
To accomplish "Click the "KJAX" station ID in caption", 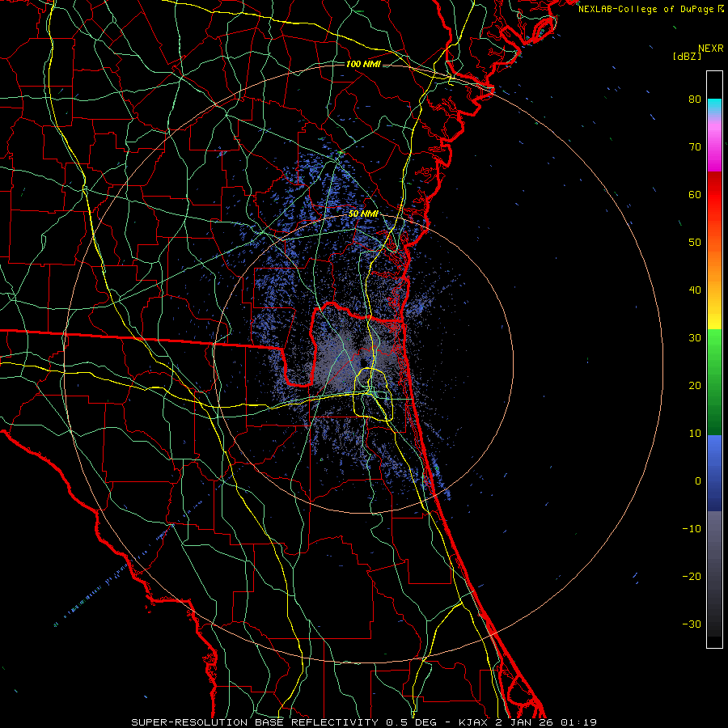I will (x=472, y=722).
